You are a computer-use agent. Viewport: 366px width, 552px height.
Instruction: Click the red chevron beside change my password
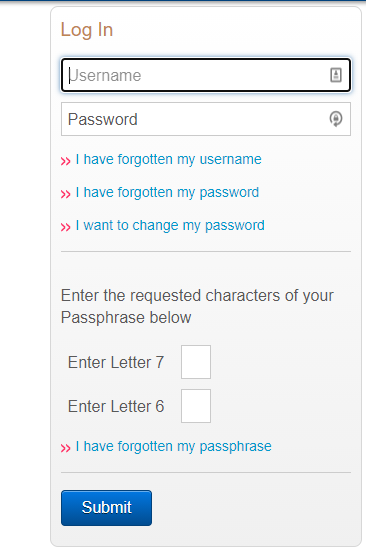(x=65, y=227)
